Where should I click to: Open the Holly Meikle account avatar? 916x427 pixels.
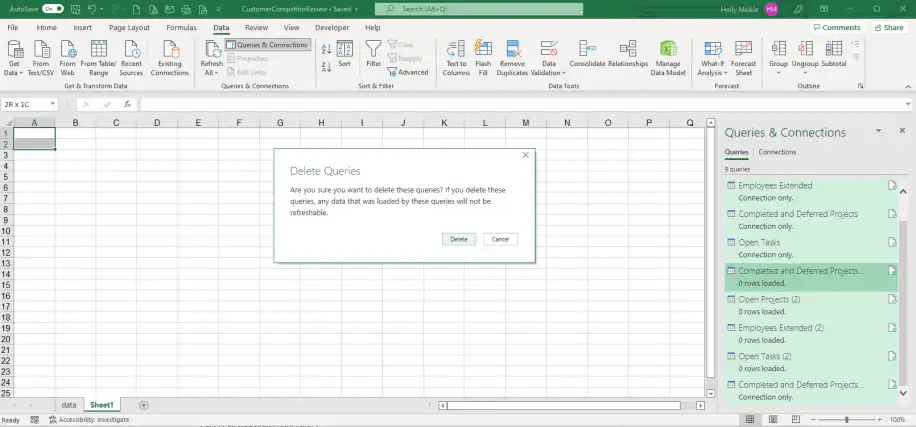tap(771, 9)
